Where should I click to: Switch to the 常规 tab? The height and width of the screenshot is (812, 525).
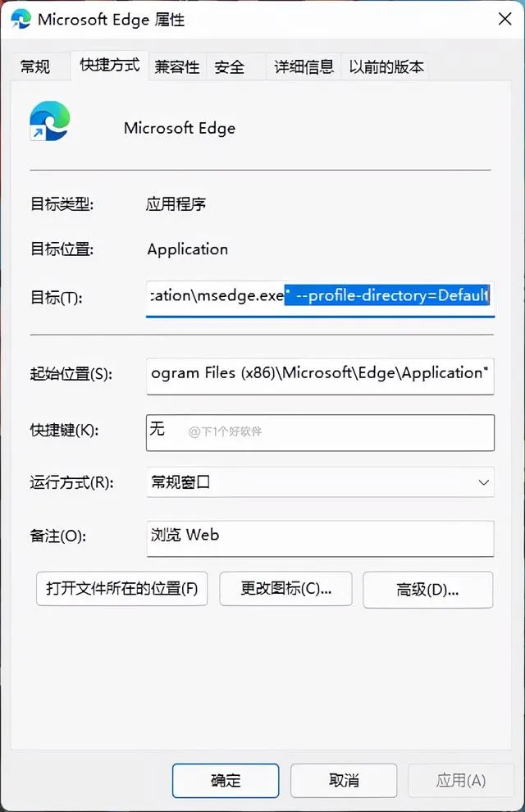click(35, 66)
